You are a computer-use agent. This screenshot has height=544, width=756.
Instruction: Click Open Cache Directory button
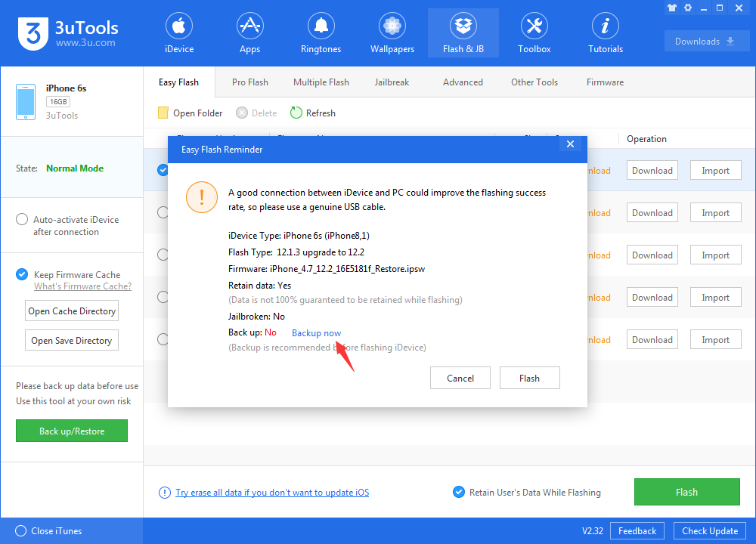coord(72,311)
